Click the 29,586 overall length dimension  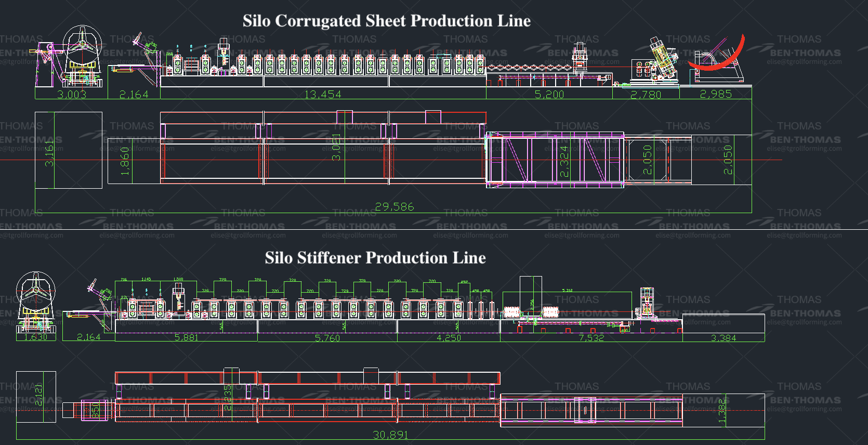tap(394, 207)
